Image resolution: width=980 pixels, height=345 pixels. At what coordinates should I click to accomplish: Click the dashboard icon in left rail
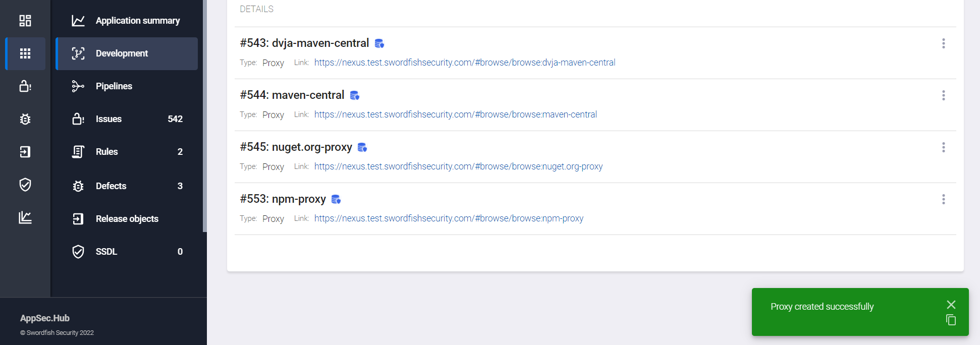point(25,21)
